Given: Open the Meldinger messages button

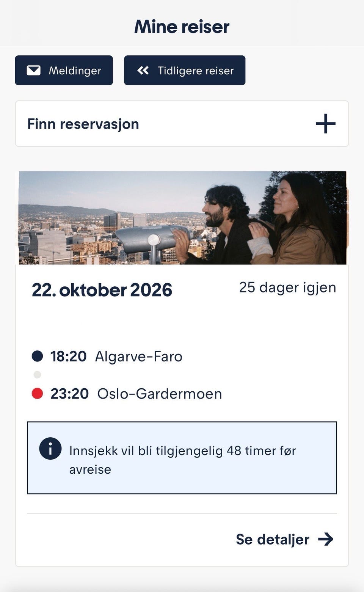Looking at the screenshot, I should (64, 71).
